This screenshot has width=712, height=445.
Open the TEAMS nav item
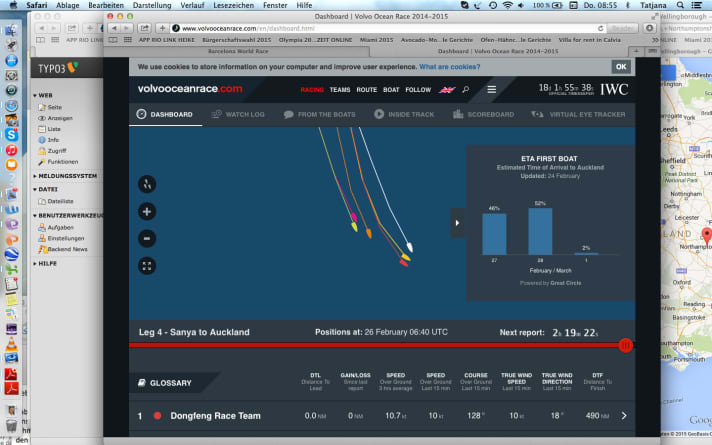point(340,90)
